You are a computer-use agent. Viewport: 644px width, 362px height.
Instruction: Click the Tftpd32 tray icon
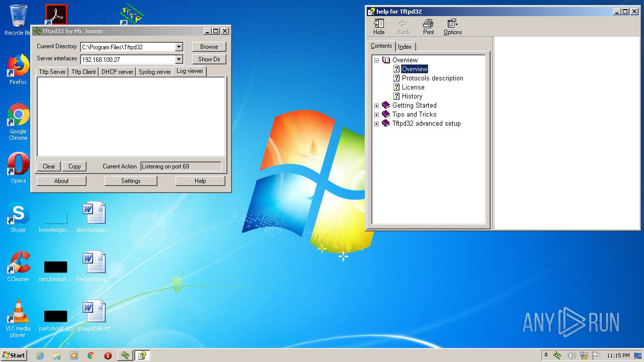tap(557, 355)
